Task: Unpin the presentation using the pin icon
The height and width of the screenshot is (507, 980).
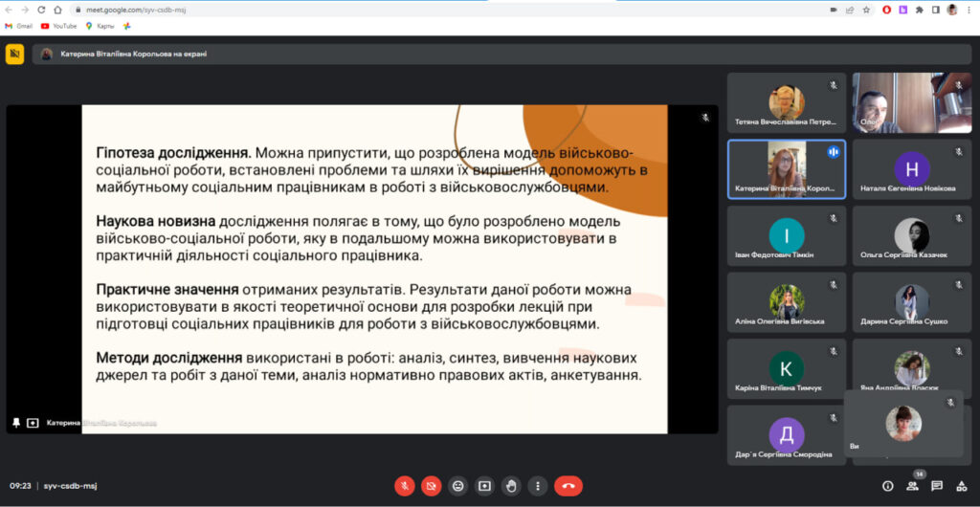Action: click(16, 422)
